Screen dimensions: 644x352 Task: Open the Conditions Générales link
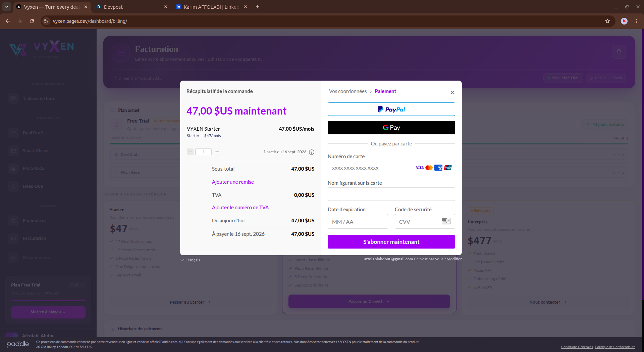[x=577, y=347]
